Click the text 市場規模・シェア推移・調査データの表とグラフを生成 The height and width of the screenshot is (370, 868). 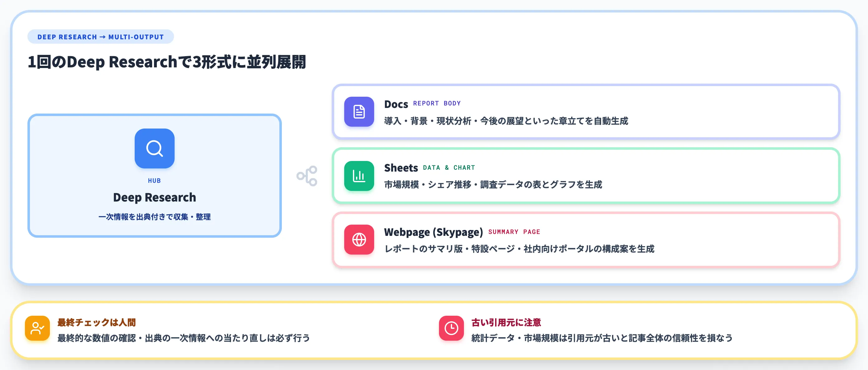tap(493, 185)
